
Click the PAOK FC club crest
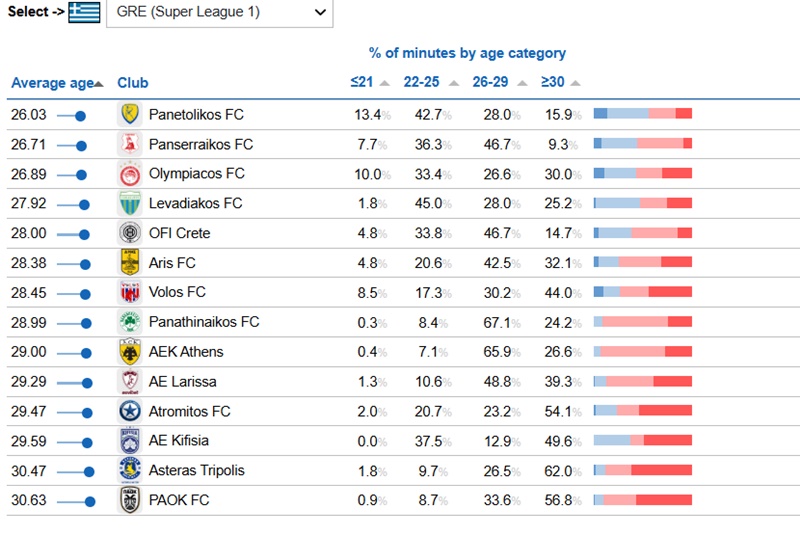click(129, 500)
